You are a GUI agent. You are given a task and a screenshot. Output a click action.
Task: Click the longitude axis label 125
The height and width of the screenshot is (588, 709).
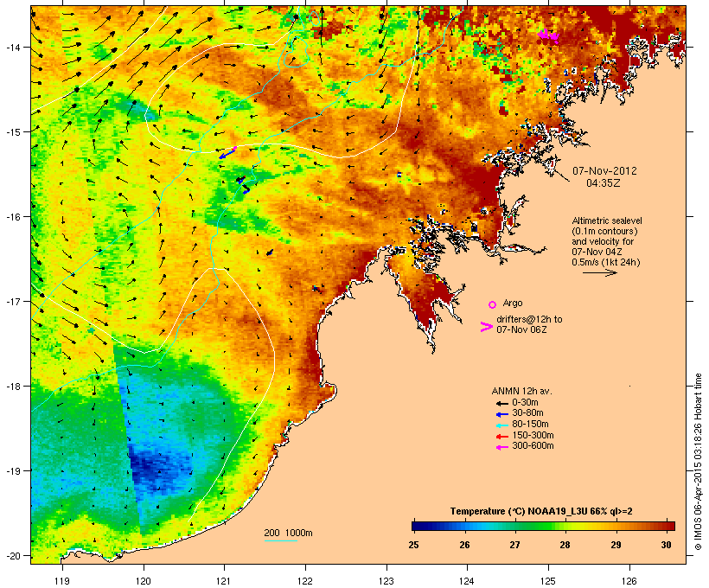[548, 581]
